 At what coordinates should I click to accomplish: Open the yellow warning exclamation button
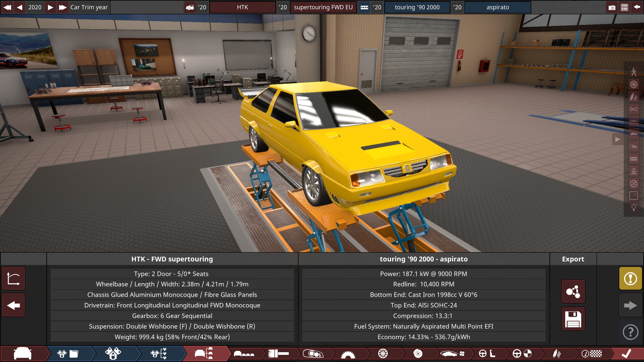[630, 278]
